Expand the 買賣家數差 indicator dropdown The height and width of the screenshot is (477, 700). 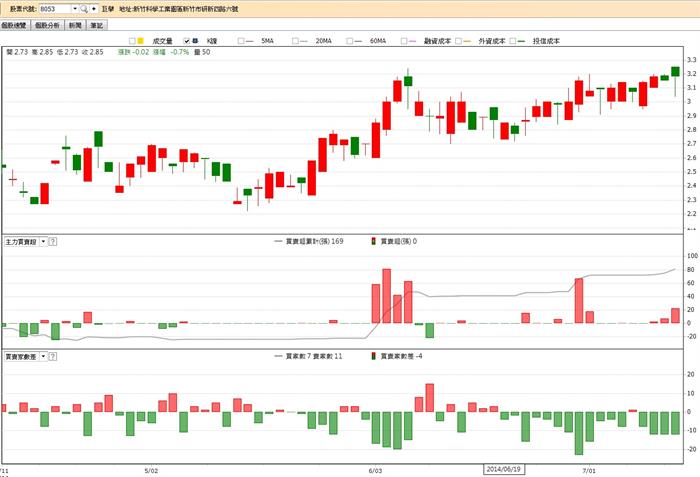point(42,355)
